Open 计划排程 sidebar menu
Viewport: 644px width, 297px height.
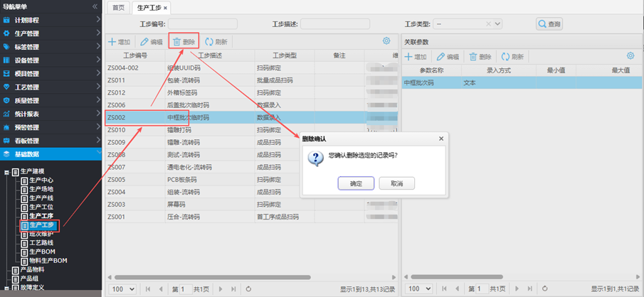pos(51,20)
